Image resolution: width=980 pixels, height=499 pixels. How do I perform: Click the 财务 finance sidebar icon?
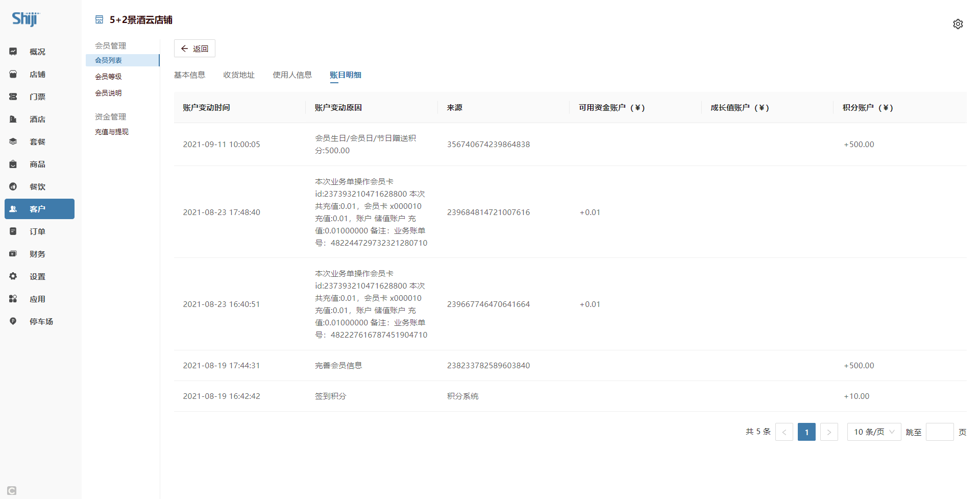click(x=13, y=254)
